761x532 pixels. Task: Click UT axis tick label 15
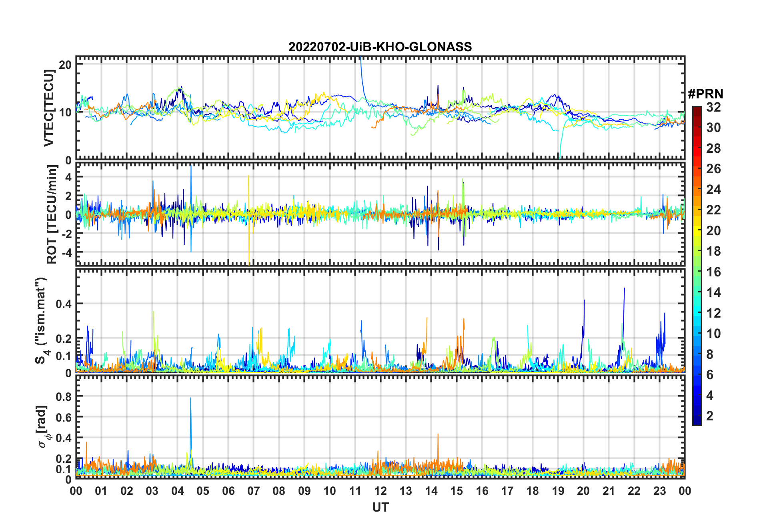click(x=457, y=491)
